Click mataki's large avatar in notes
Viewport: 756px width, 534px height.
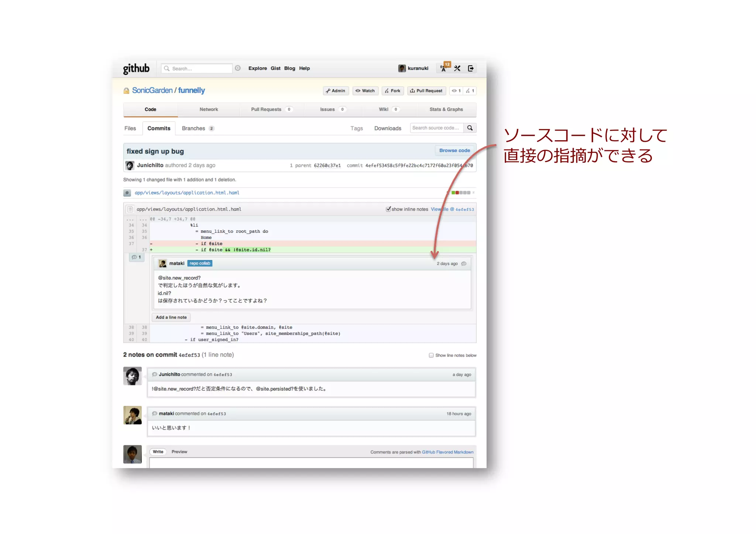click(133, 415)
